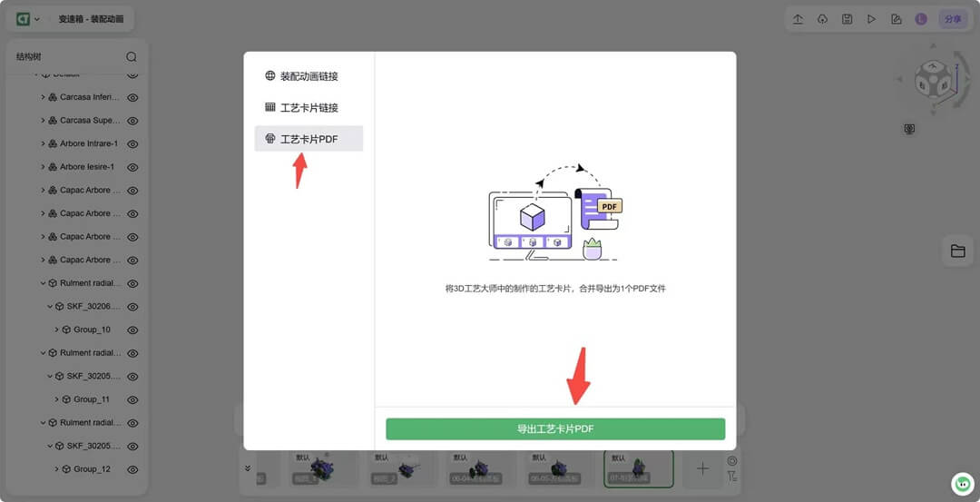Image resolution: width=980 pixels, height=502 pixels.
Task: Click the display mode icon below view cube
Action: [x=909, y=129]
